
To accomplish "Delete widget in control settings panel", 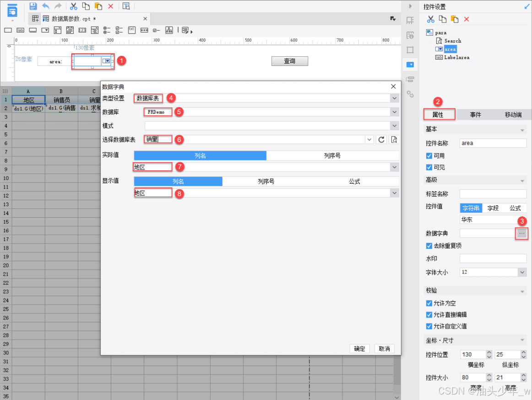I will (x=467, y=19).
